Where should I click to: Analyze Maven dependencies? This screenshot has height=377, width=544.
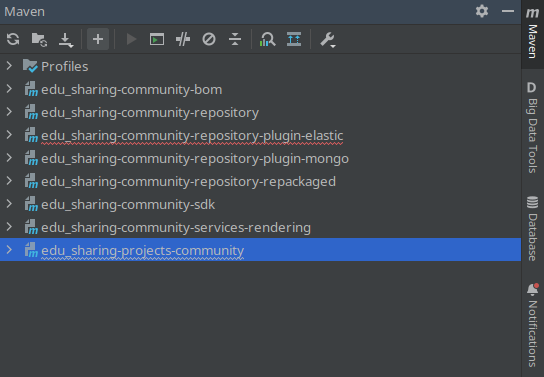(x=267, y=39)
